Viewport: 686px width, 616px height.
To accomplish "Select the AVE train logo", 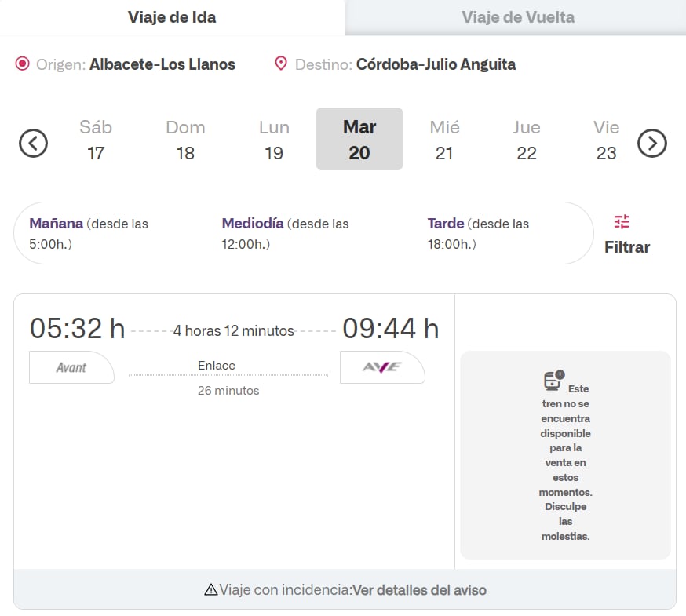I will [x=381, y=367].
